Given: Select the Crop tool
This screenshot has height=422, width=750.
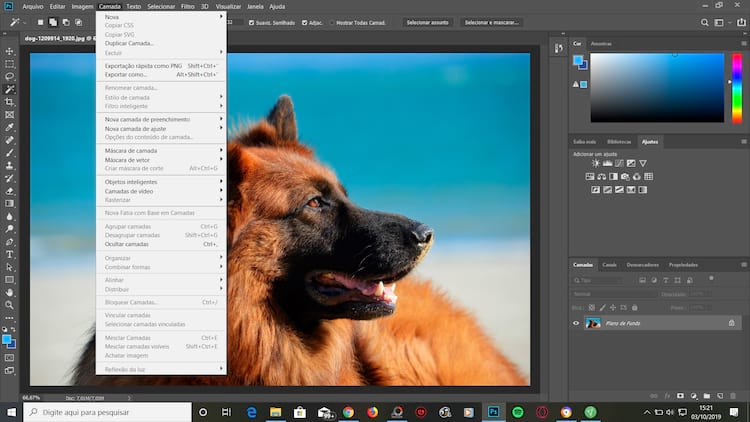Looking at the screenshot, I should pyautogui.click(x=10, y=102).
